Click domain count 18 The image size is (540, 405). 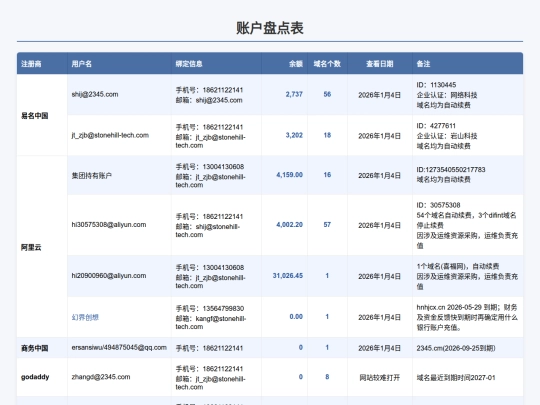point(327,135)
